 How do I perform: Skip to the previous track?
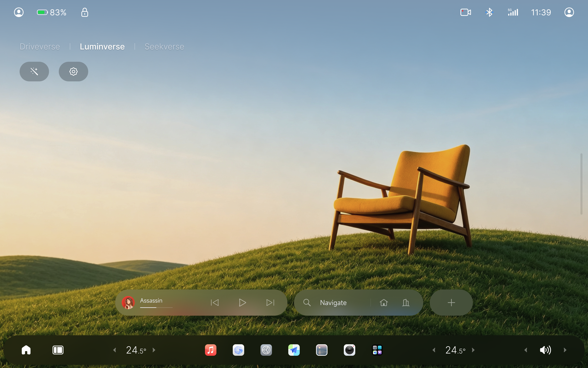[215, 303]
